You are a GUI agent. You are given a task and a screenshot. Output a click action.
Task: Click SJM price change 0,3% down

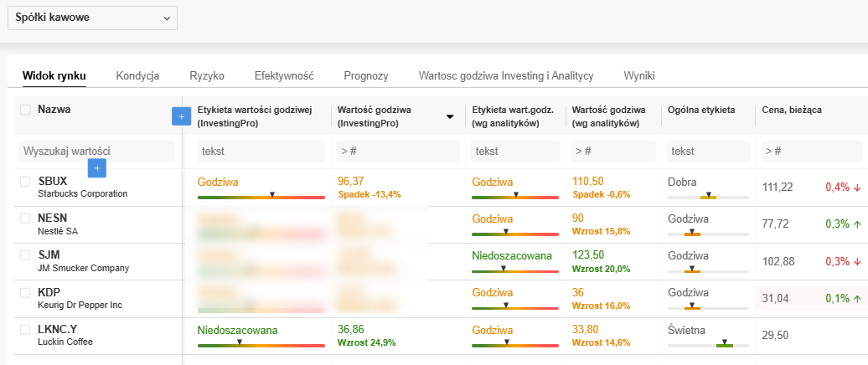coord(844,261)
